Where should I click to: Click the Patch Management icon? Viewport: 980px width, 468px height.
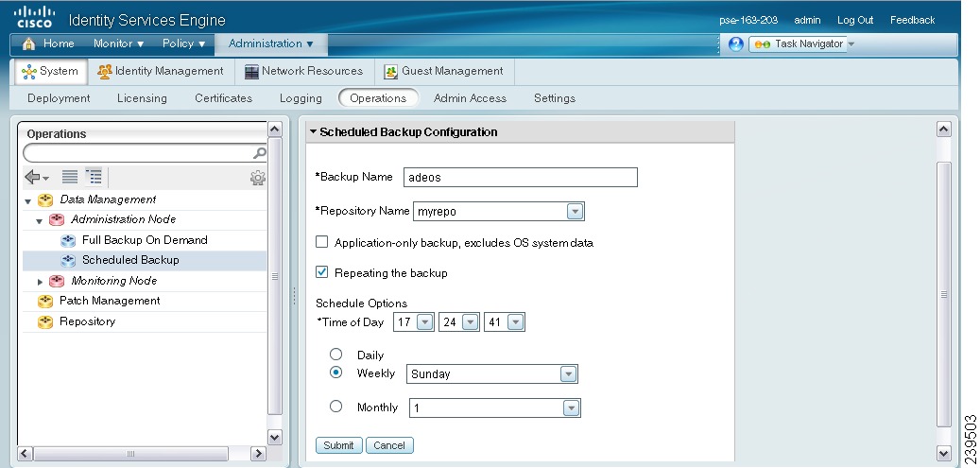click(x=45, y=302)
